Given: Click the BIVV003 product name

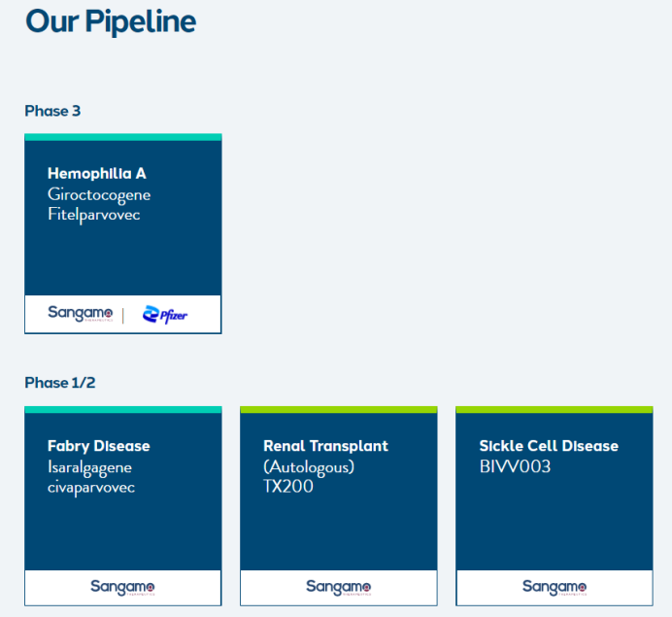Looking at the screenshot, I should [x=515, y=466].
